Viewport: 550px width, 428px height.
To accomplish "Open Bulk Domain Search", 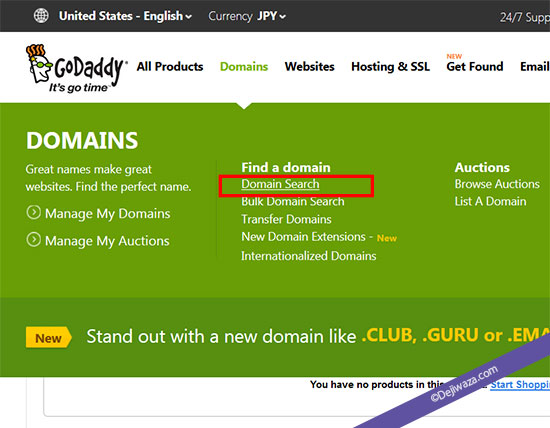I will (293, 201).
